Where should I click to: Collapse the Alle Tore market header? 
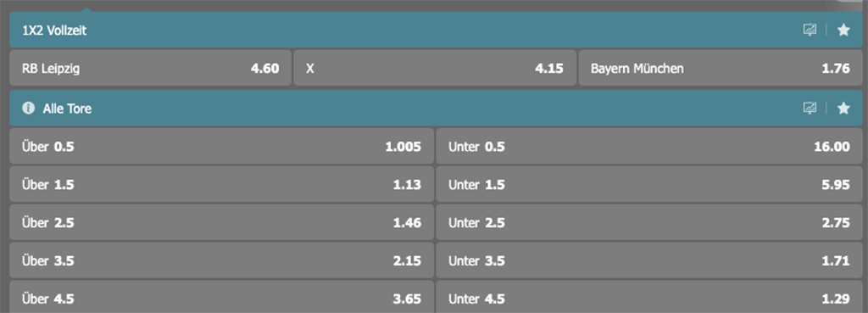[x=437, y=108]
